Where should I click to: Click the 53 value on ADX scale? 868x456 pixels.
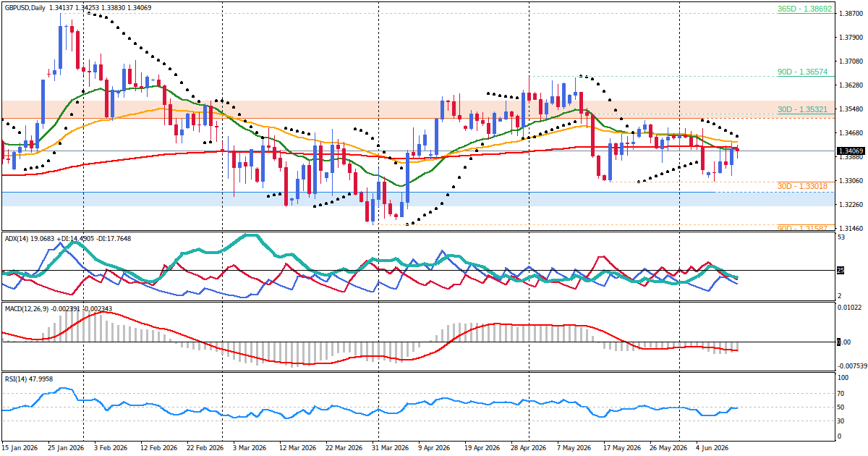click(842, 237)
